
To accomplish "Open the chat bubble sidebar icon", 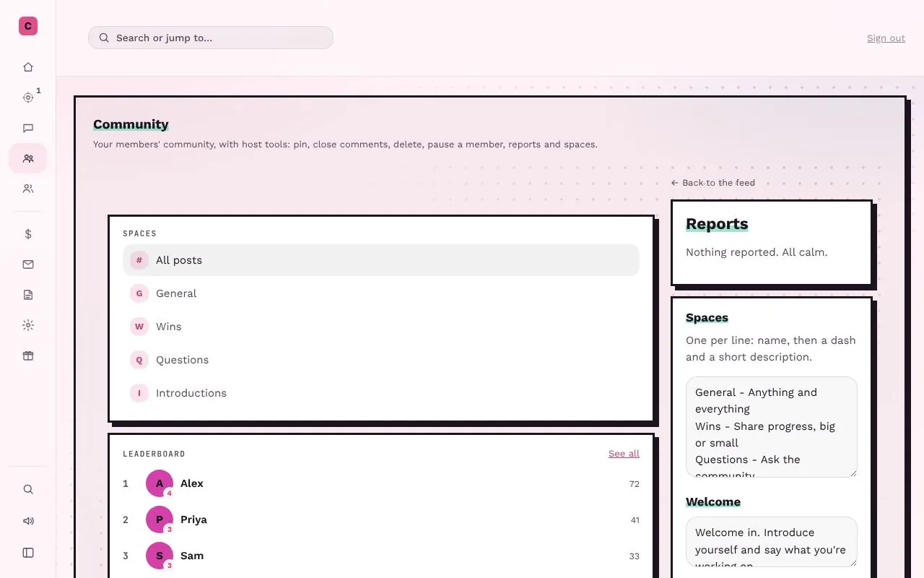I will tap(28, 128).
